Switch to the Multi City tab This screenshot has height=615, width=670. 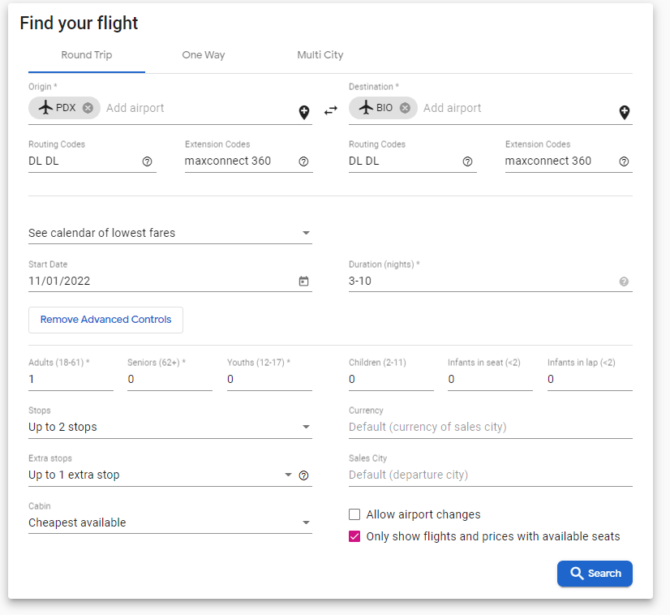click(x=320, y=55)
